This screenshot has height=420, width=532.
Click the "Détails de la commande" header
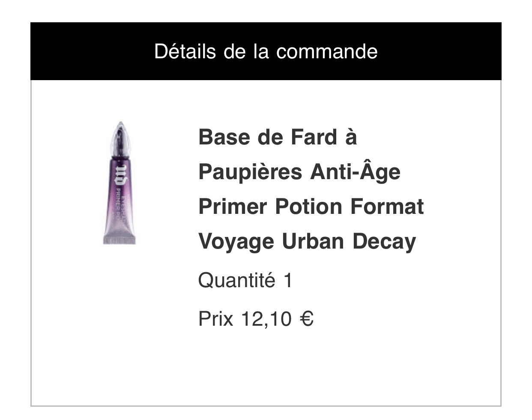click(266, 51)
